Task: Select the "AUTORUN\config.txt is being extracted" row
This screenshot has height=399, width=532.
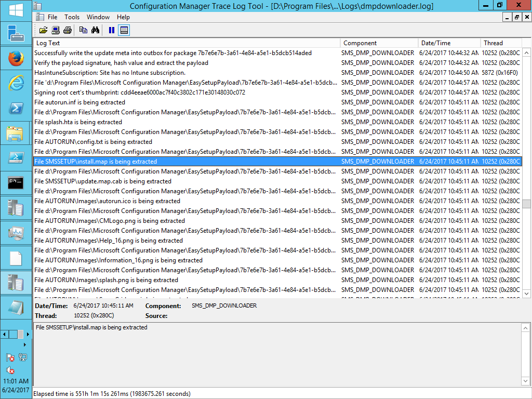Action: tap(277, 142)
